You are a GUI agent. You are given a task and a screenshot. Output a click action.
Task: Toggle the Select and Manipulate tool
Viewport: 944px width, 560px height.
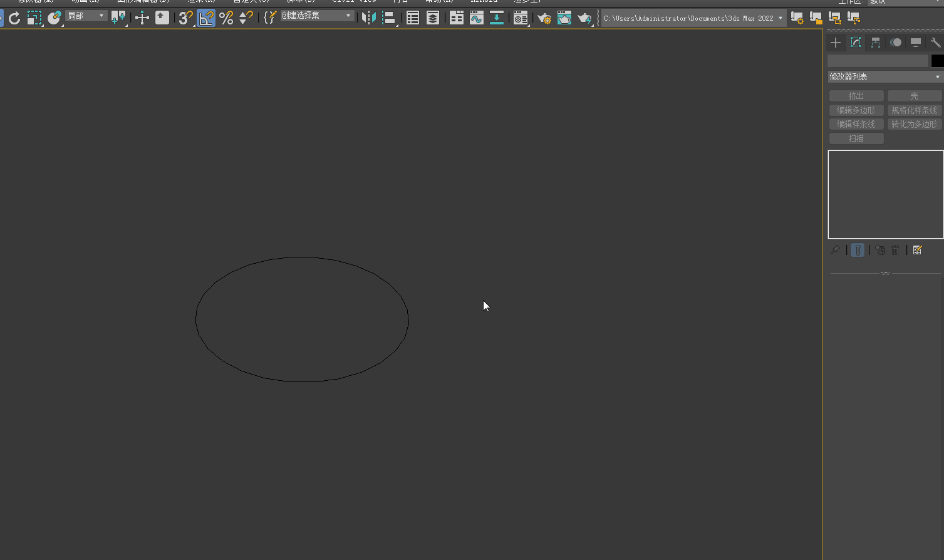142,18
